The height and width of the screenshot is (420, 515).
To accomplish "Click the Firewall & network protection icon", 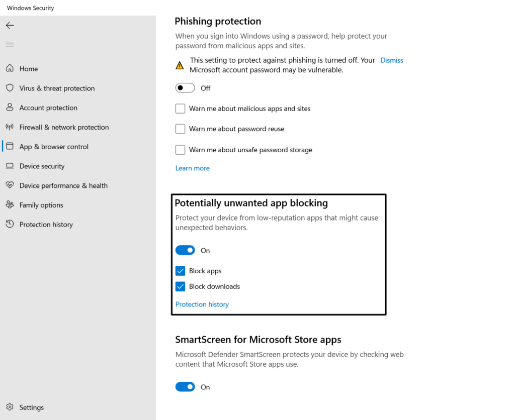I will click(10, 127).
